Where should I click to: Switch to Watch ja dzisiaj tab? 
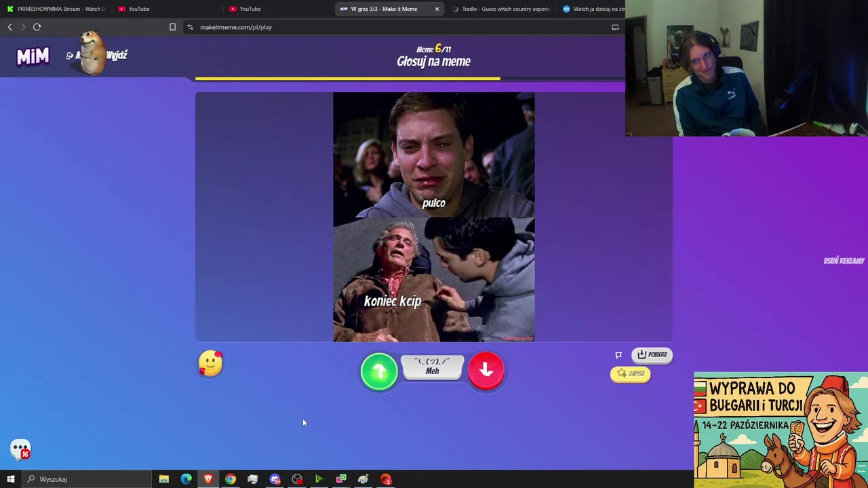592,9
